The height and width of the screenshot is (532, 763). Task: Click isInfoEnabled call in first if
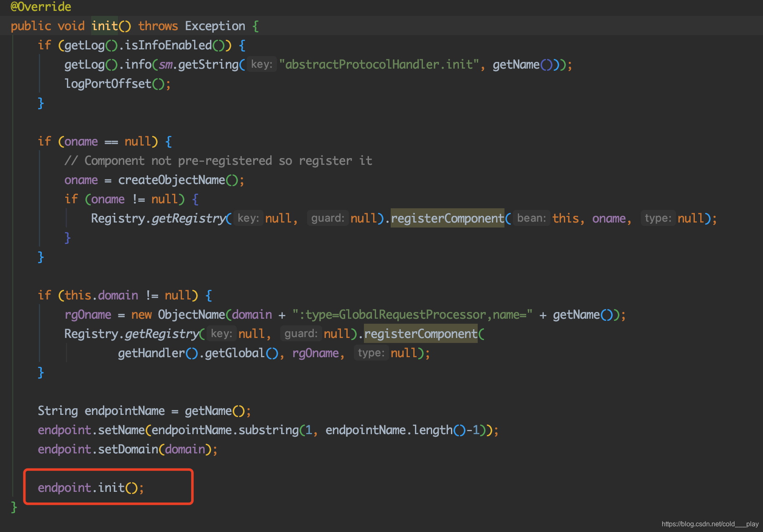click(168, 45)
